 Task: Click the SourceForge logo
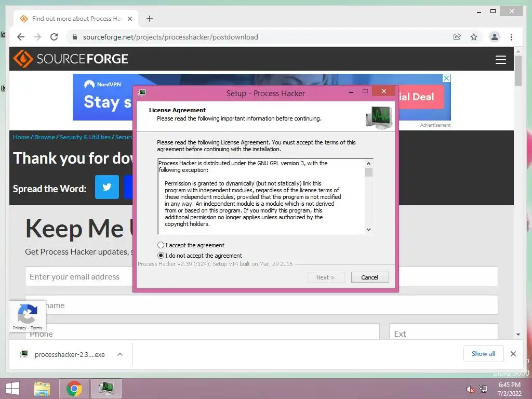[x=71, y=59]
